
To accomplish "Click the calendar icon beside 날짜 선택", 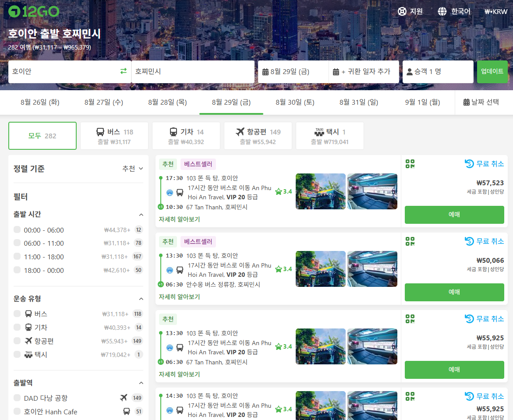I will point(466,102).
